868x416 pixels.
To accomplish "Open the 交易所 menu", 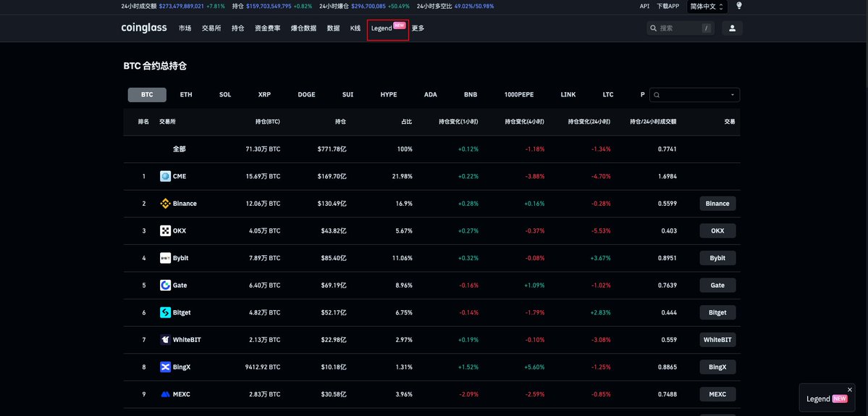I will pyautogui.click(x=211, y=28).
